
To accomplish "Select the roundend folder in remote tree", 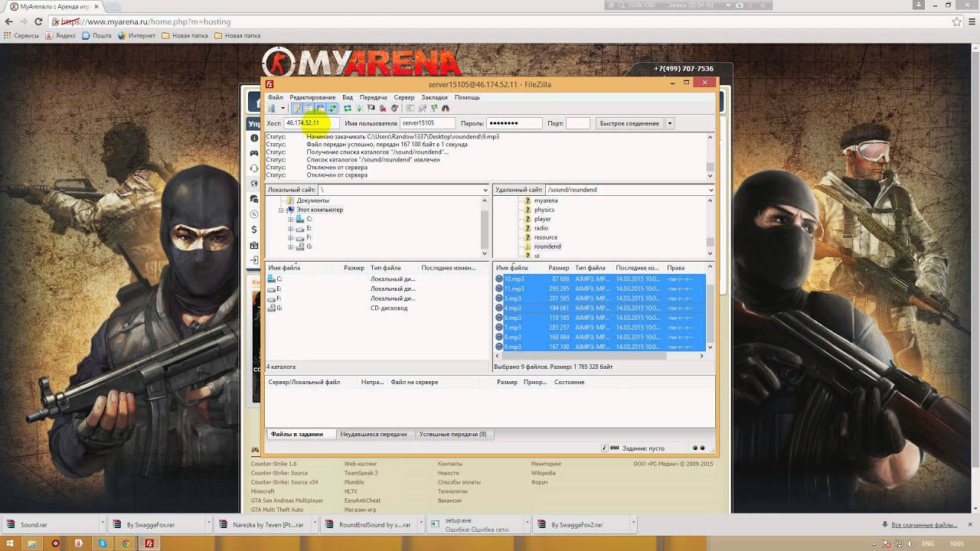I will click(x=547, y=246).
